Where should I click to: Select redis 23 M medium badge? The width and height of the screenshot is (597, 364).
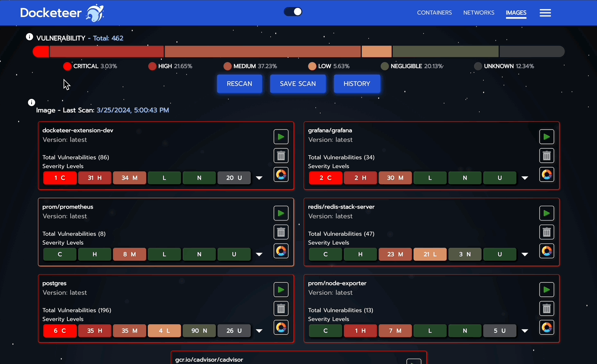coord(395,255)
